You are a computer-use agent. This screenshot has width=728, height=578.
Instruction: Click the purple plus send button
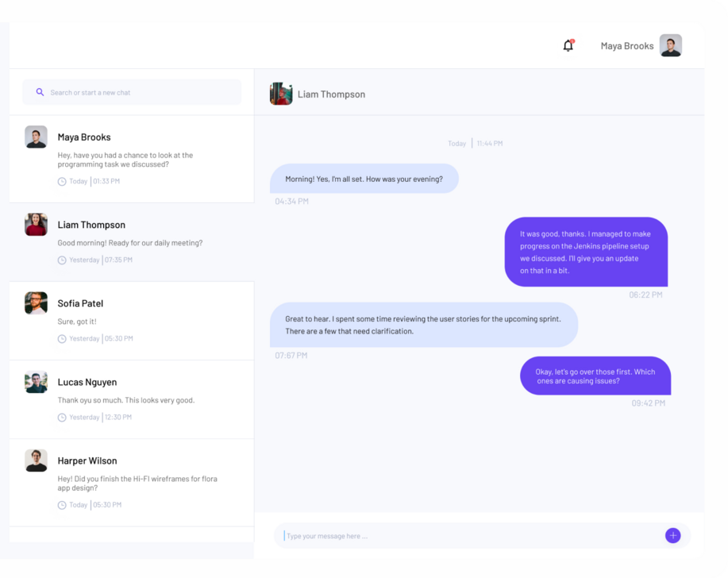pos(672,535)
